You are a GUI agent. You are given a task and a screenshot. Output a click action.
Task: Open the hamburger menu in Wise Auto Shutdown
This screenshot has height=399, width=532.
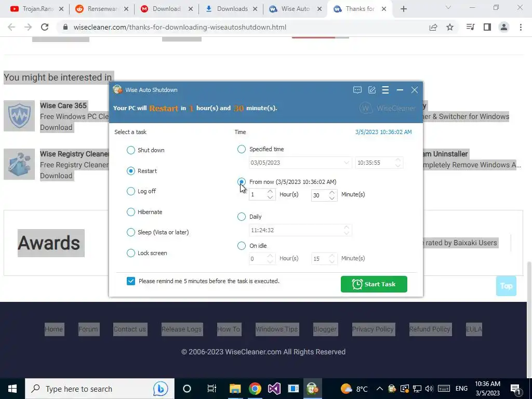click(x=385, y=90)
